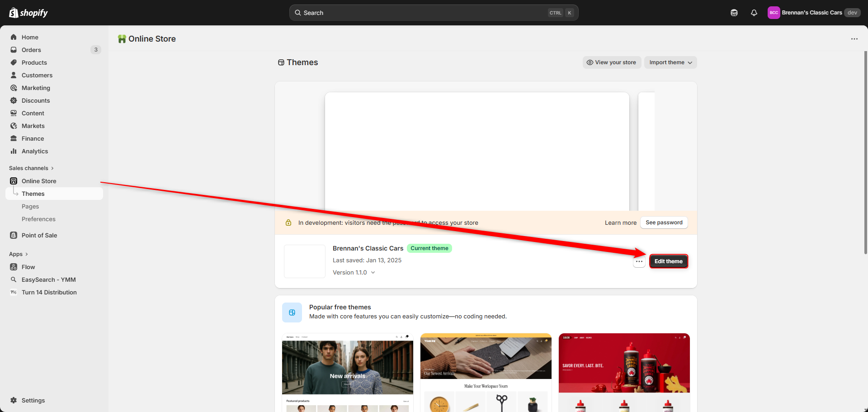Expand the Version 1.1.0 dropdown

(x=354, y=272)
